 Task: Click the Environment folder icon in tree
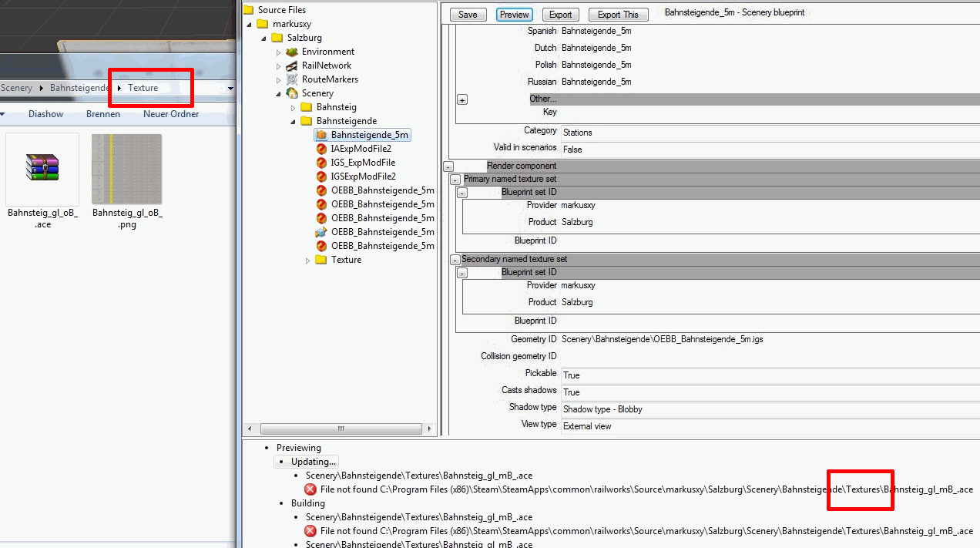point(292,52)
